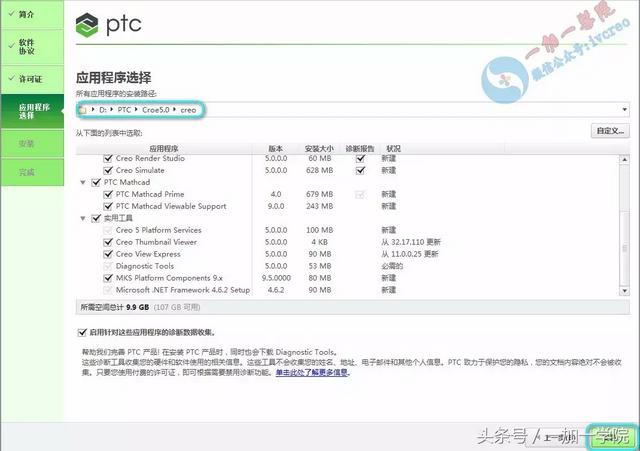This screenshot has width=640, height=451.
Task: Uncheck Creo Thumbnail Viewer
Action: 108,242
